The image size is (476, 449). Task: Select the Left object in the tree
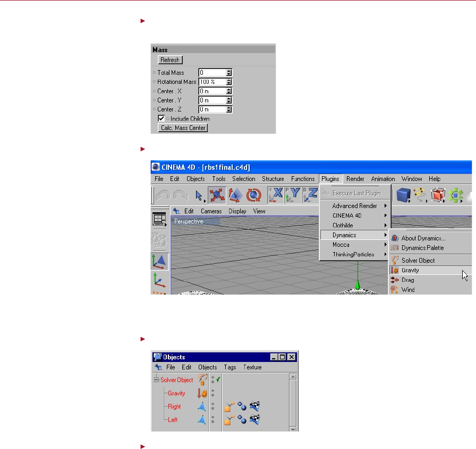point(173,420)
